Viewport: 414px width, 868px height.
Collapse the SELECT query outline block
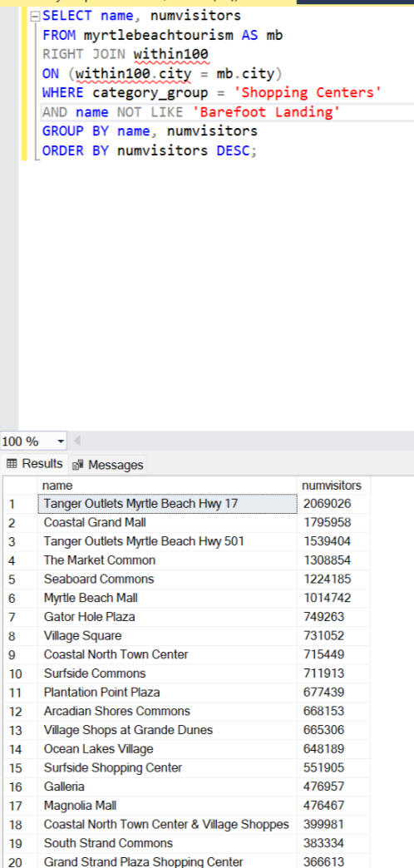tap(36, 16)
